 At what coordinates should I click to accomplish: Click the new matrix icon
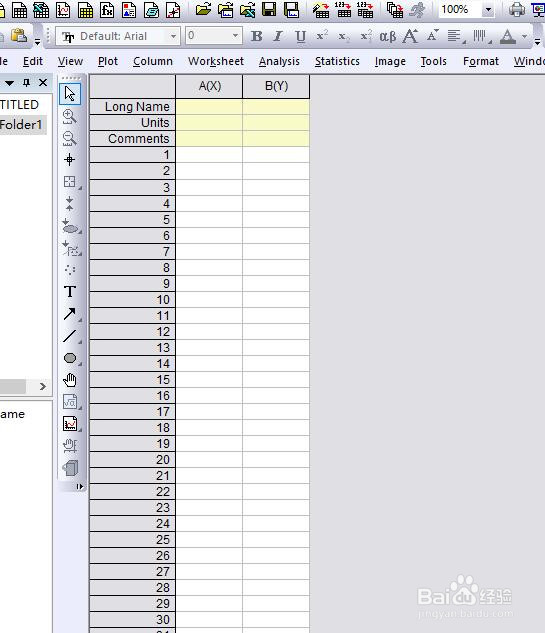(x=85, y=10)
